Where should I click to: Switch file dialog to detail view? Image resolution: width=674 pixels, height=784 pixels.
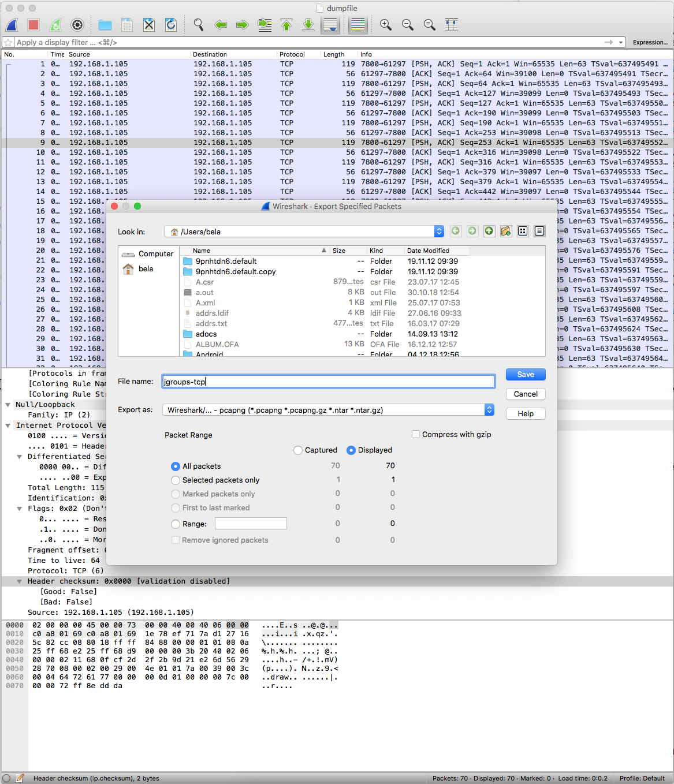[x=539, y=231]
